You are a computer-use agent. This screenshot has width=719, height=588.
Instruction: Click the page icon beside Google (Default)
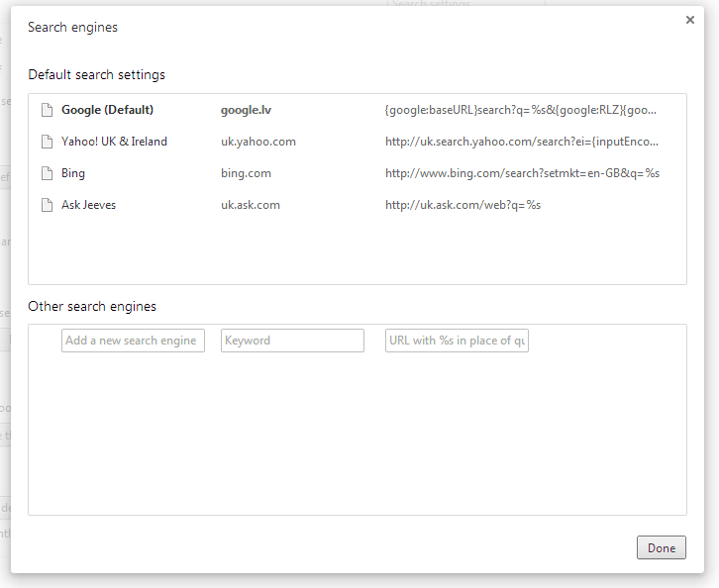[x=47, y=110]
